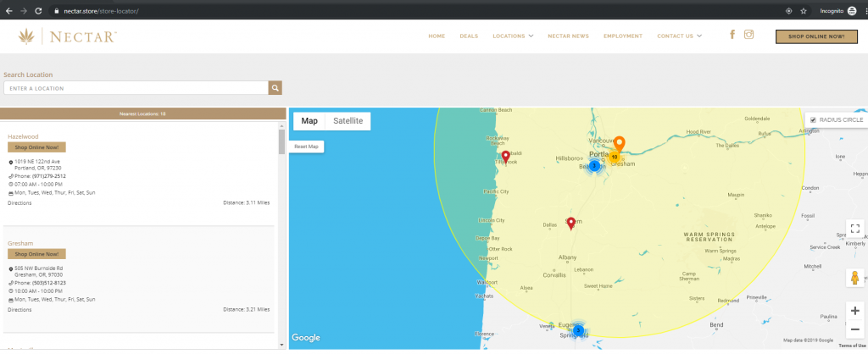Open the Incognito profile indicator
The height and width of the screenshot is (354, 868).
coord(837,11)
